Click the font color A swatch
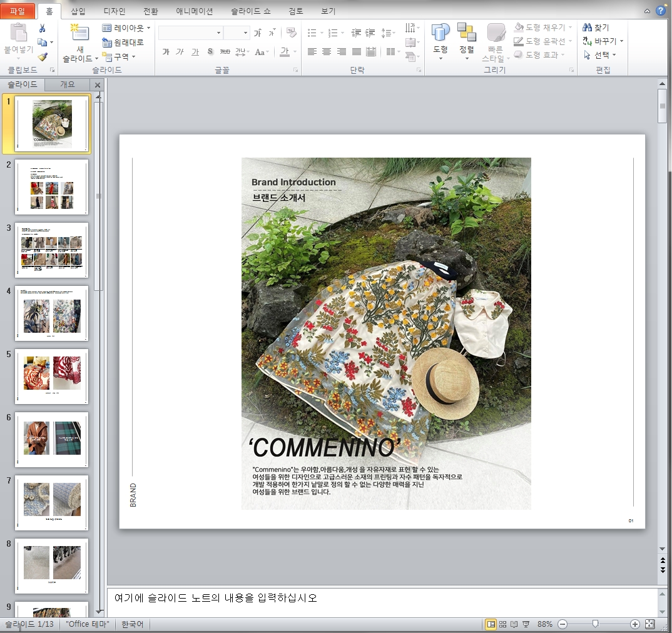Image resolution: width=672 pixels, height=633 pixels. pyautogui.click(x=285, y=52)
